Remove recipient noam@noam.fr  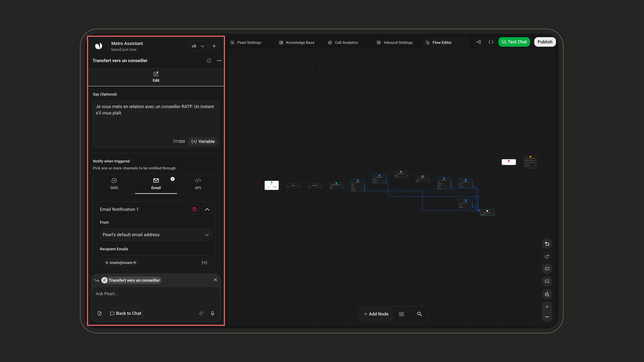(107, 263)
